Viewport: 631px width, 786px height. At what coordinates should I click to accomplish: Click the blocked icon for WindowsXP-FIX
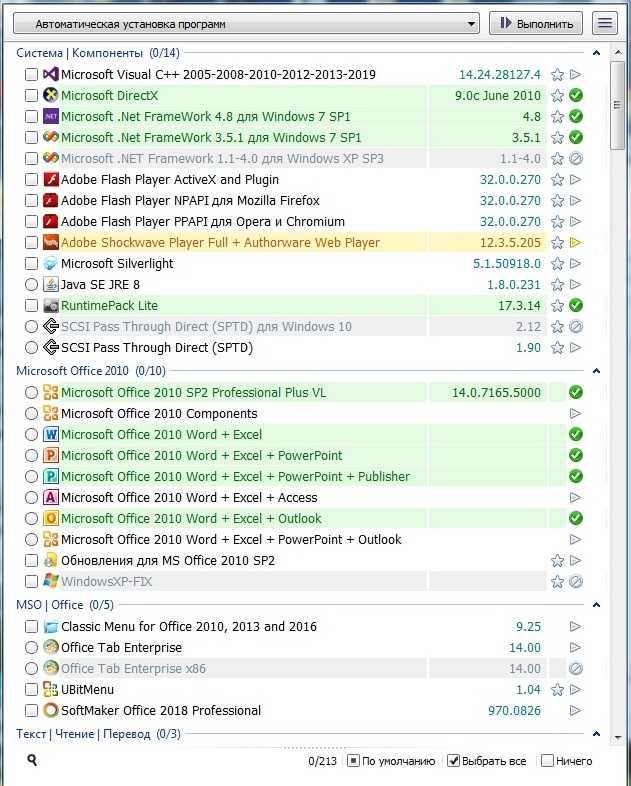576,581
